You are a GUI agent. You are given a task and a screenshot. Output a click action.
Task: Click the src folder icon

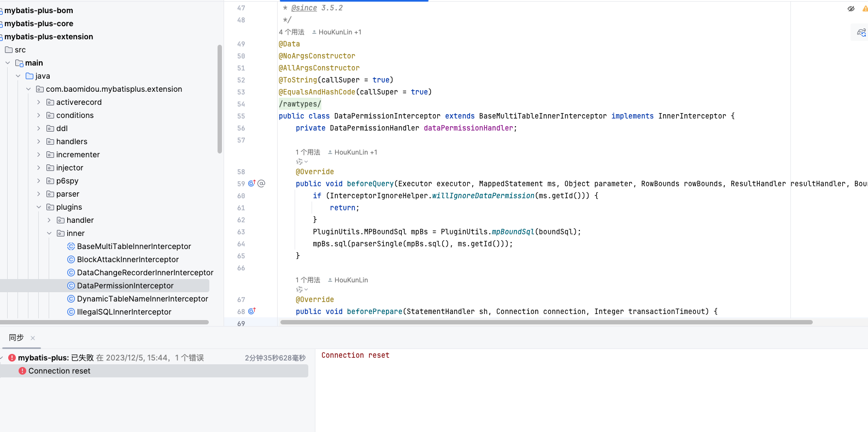pos(9,50)
